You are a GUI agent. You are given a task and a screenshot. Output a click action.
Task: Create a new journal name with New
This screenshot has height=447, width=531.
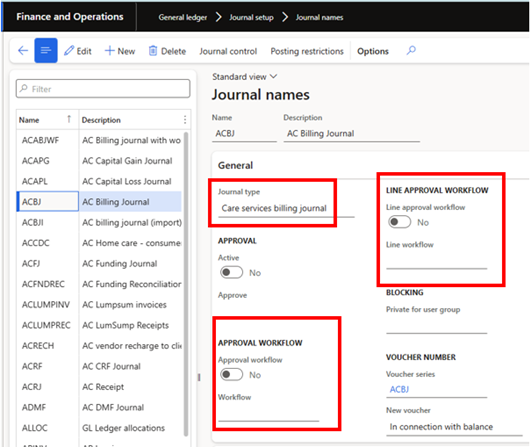[x=120, y=51]
